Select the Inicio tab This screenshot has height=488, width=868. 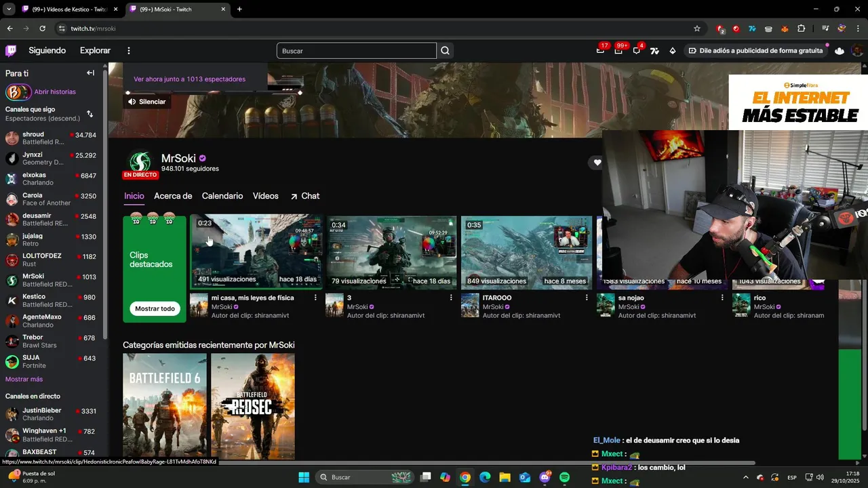point(134,196)
